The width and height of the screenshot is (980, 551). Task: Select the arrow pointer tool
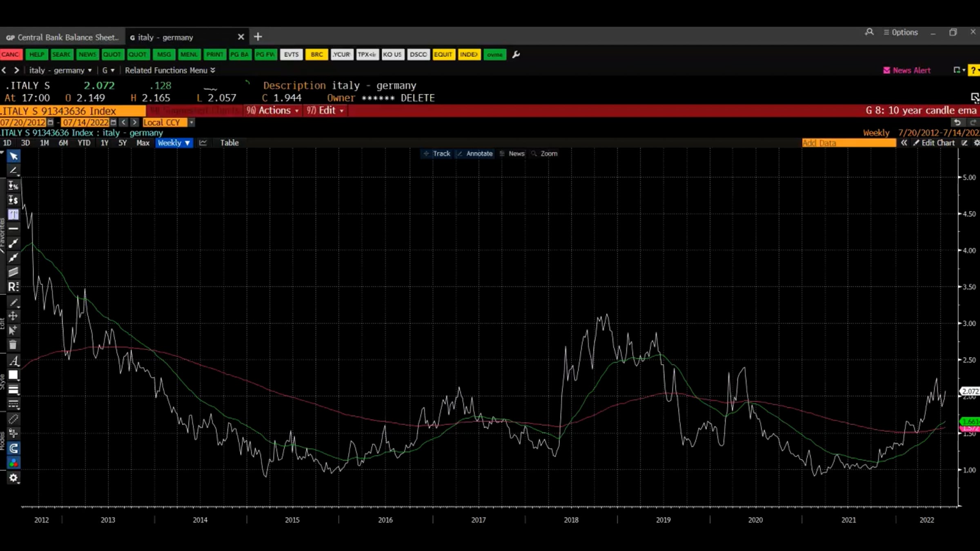pyautogui.click(x=13, y=156)
